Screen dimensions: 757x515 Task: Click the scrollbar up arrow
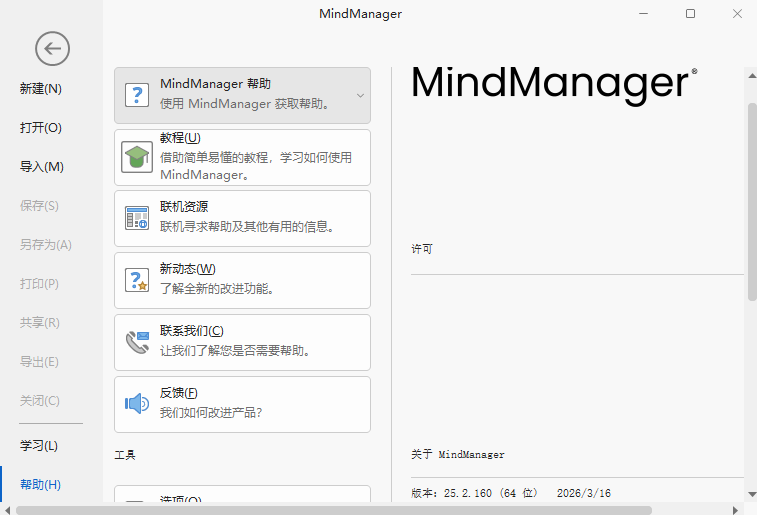point(752,76)
